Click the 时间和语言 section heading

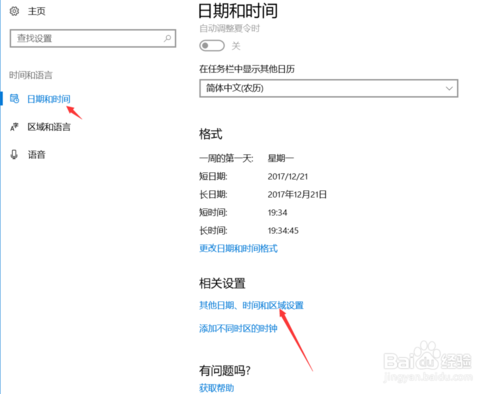coord(31,75)
